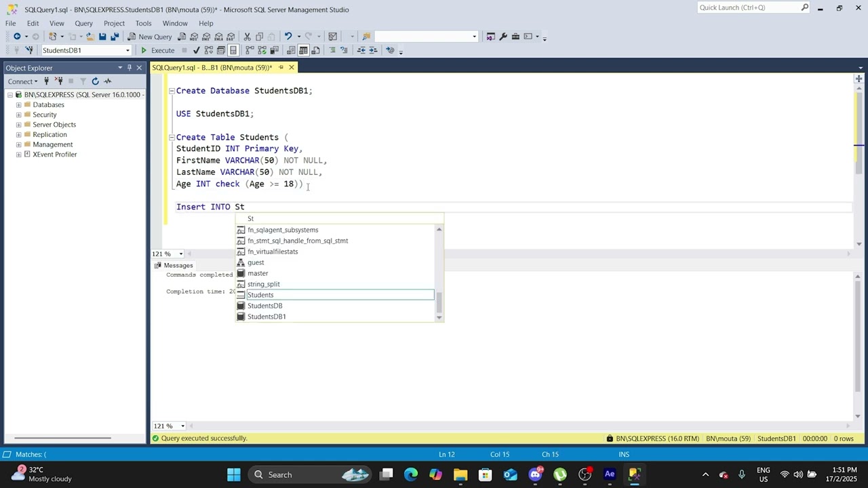Image resolution: width=868 pixels, height=488 pixels.
Task: Click the Comment out selected lines icon
Action: (332, 50)
